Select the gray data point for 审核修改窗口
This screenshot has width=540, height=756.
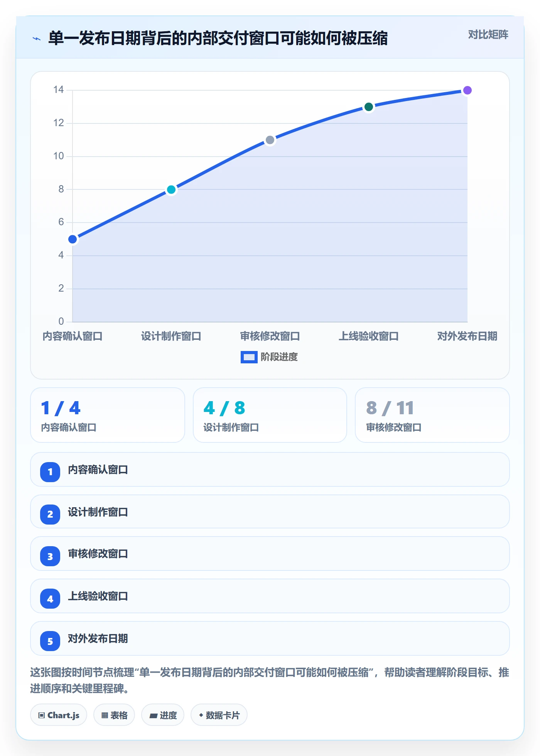pyautogui.click(x=270, y=140)
